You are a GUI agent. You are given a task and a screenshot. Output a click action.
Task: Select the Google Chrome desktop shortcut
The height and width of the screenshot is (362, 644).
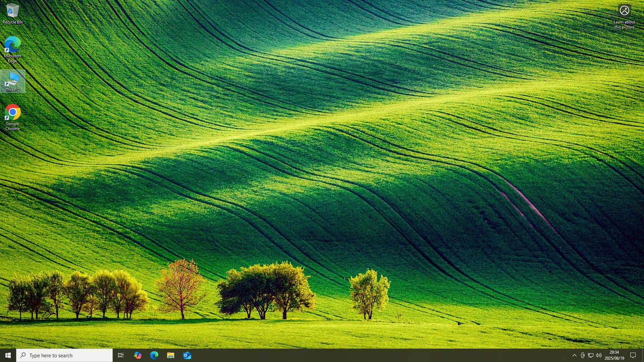pyautogui.click(x=12, y=114)
